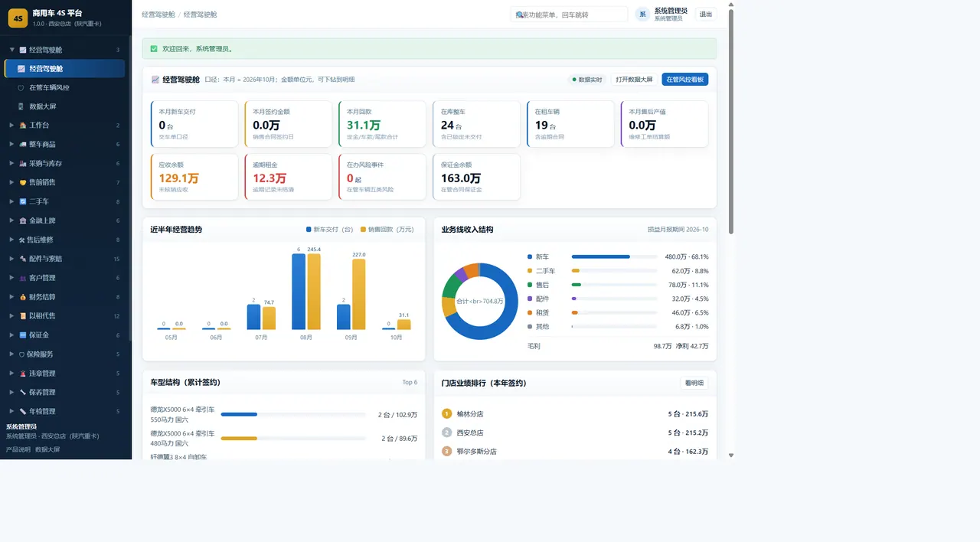
Task: Click the 在管风控看板 blue button
Action: pyautogui.click(x=685, y=80)
